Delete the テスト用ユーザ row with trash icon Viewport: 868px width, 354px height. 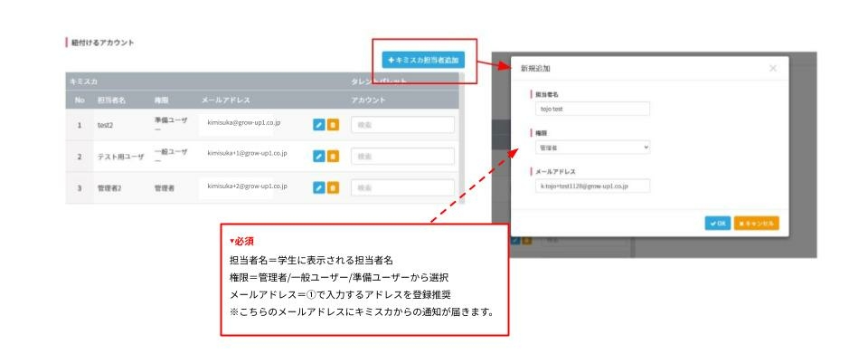(333, 157)
